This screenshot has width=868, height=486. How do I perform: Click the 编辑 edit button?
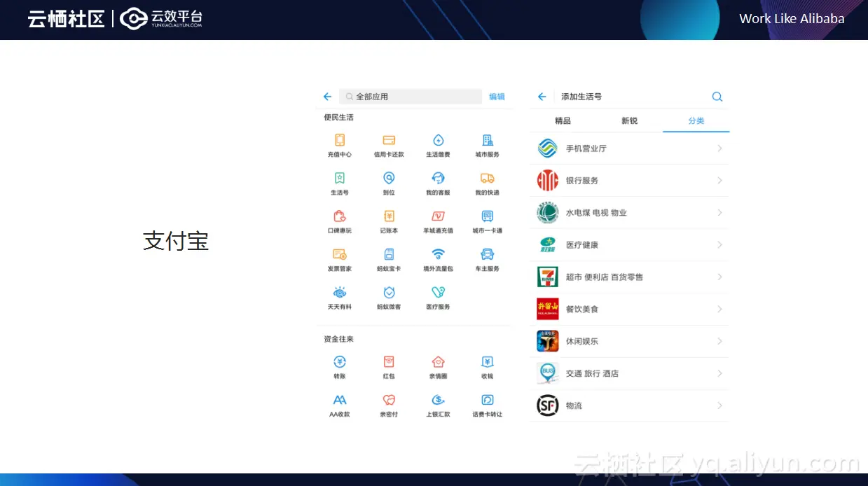[497, 97]
